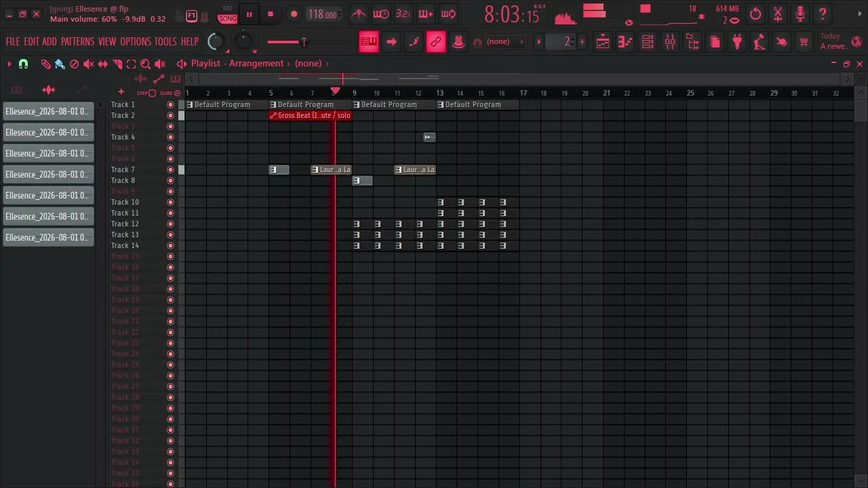Open the Piano roll view button
Image resolution: width=868 pixels, height=488 pixels.
[625, 42]
